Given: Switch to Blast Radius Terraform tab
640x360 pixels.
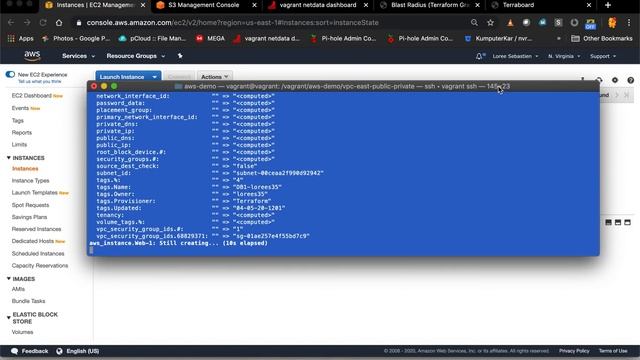Looking at the screenshot, I should point(429,5).
